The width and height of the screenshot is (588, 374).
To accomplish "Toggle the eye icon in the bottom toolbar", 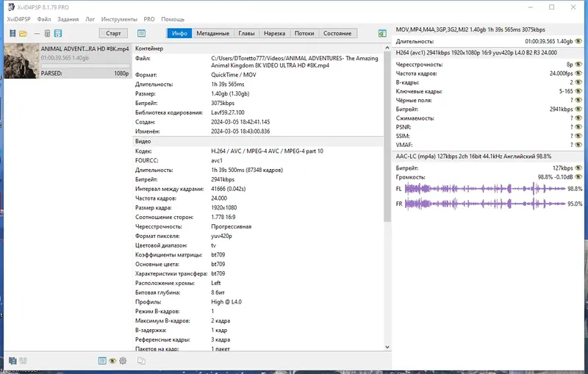I will pyautogui.click(x=112, y=361).
